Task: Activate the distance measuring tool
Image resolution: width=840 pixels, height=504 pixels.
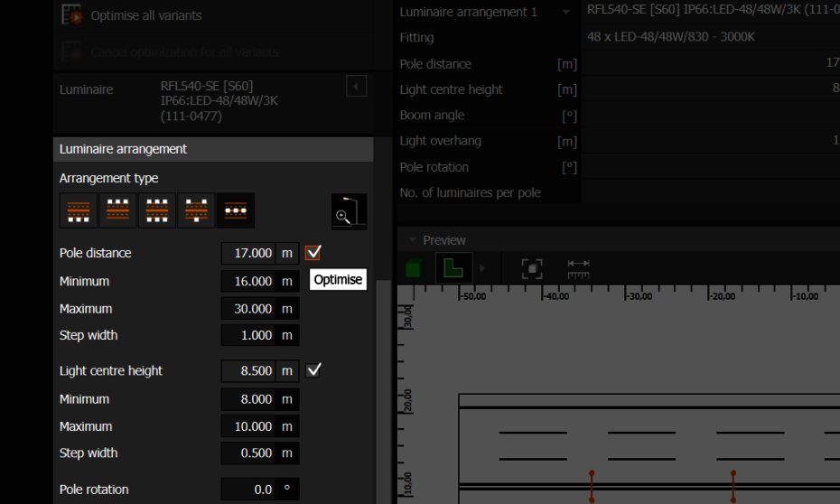Action: tap(578, 268)
